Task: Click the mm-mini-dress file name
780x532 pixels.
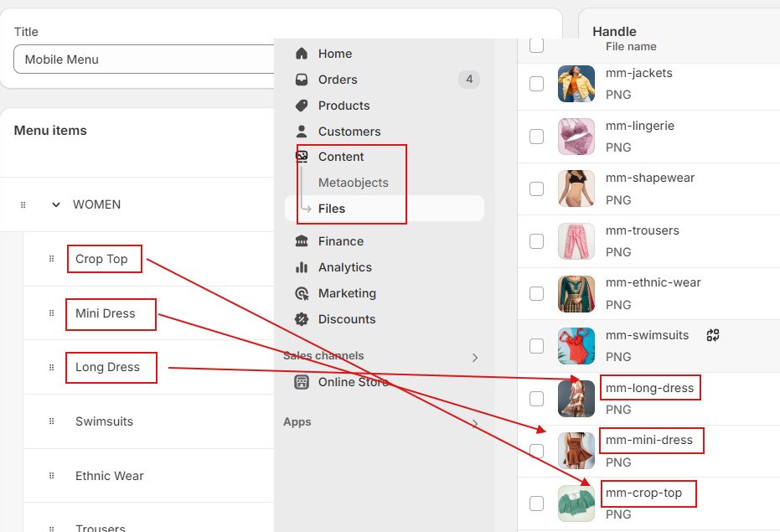Action: point(648,440)
